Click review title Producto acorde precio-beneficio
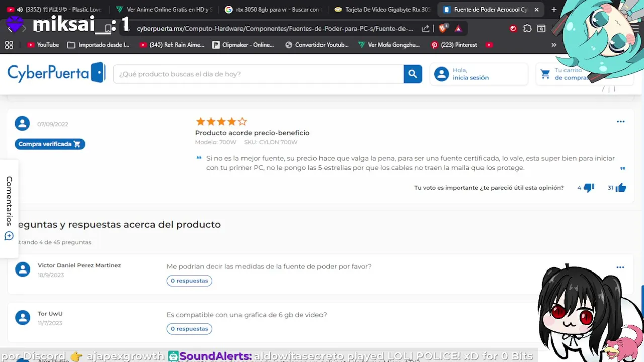644x362 pixels. coord(252,133)
